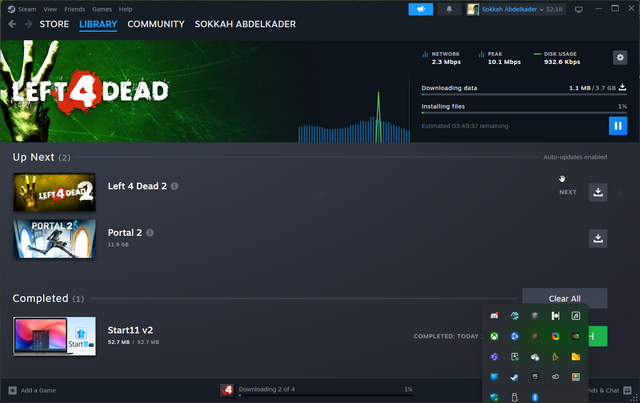The height and width of the screenshot is (403, 640).
Task: Click the PEAK 10.1 Mbps stat
Action: coord(500,58)
